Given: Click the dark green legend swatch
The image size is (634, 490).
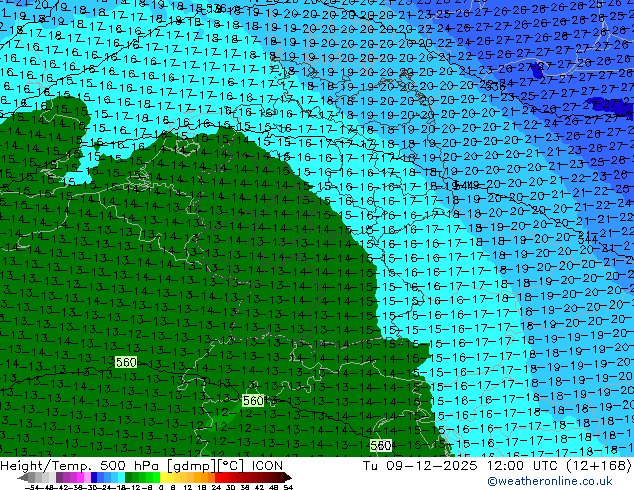Looking at the screenshot, I should [x=129, y=477].
